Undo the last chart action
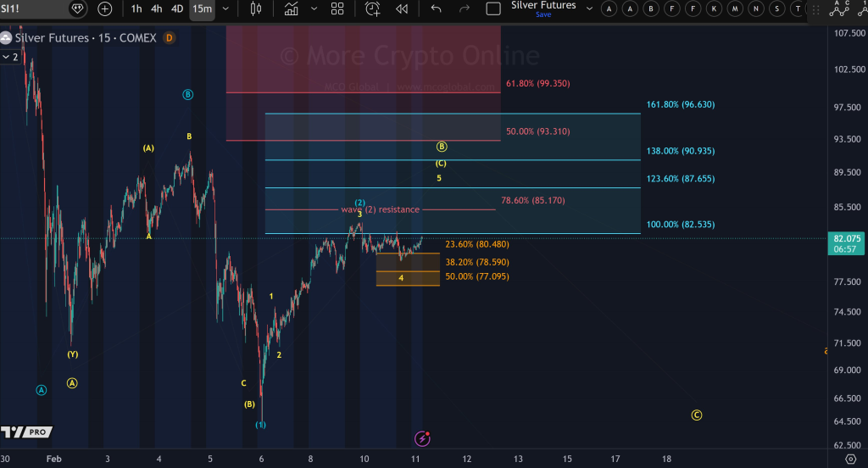The height and width of the screenshot is (468, 868). pyautogui.click(x=437, y=8)
